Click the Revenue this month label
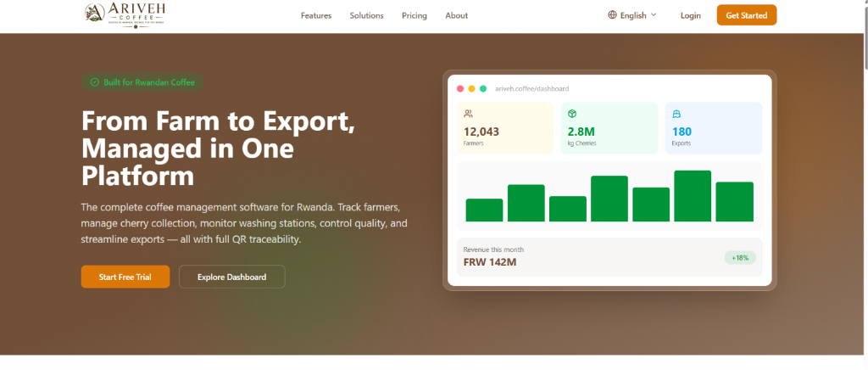Viewport: 868px width, 370px height. (x=493, y=249)
